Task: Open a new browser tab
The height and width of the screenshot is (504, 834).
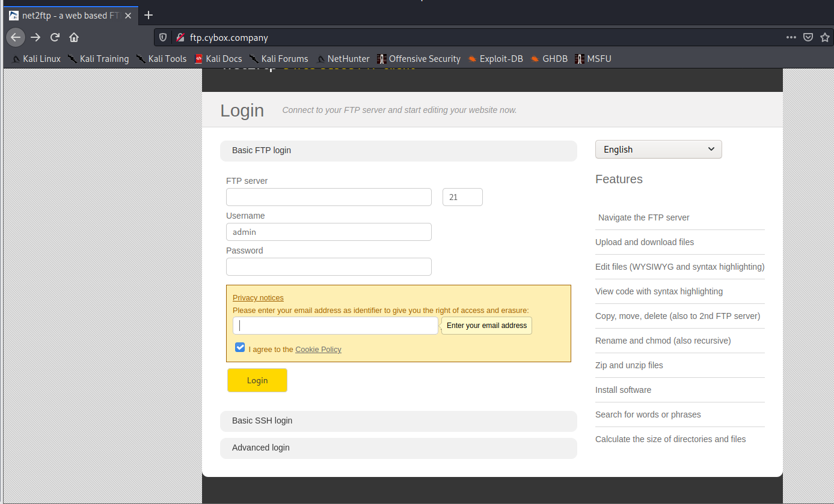Action: (x=149, y=15)
